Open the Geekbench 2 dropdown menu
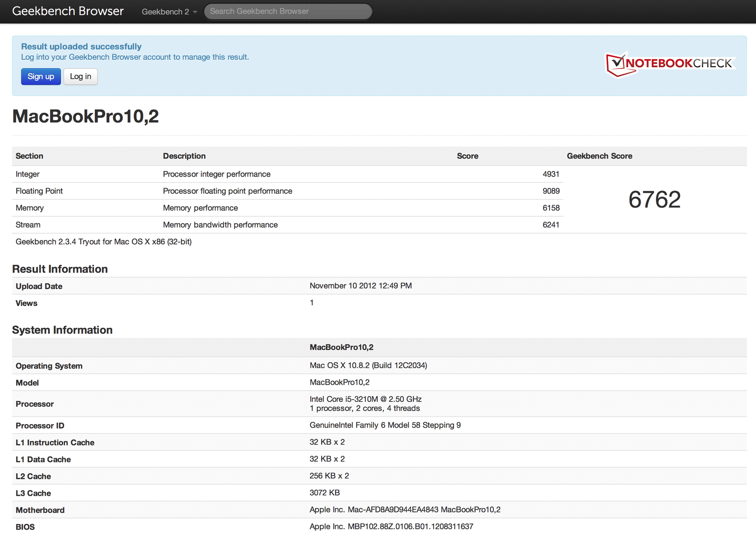Screen dimensions: 756x534 click(x=169, y=12)
